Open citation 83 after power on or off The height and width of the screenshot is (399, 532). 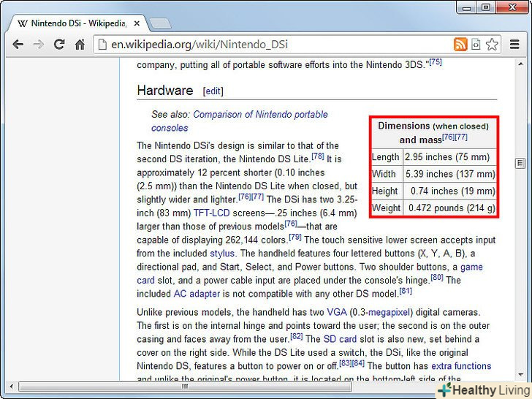[x=346, y=363]
